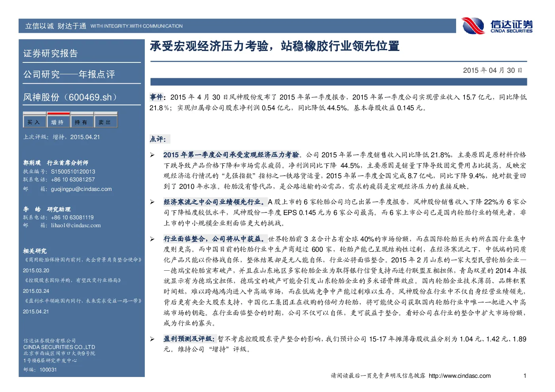
Task: Open related report 《商用轮胎保持国内前列，央企背景肩负整合使命》
Action: coord(82,260)
